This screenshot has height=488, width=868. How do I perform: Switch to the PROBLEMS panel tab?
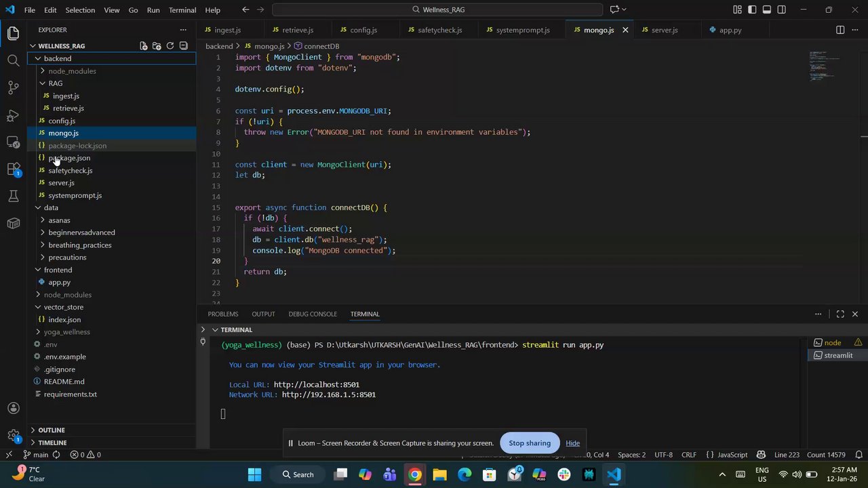(x=223, y=314)
